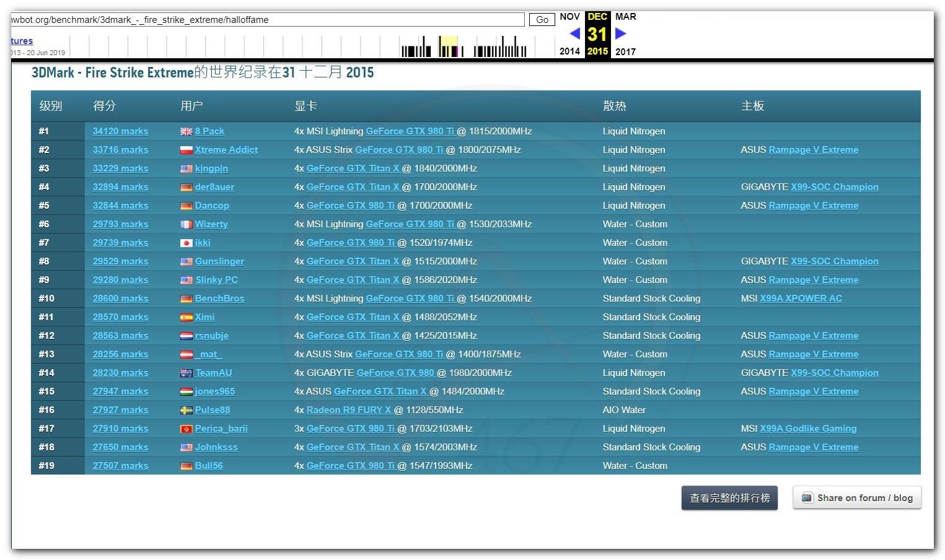Click the German flag beside Dancop
Screen dimensions: 945x560
pos(186,206)
